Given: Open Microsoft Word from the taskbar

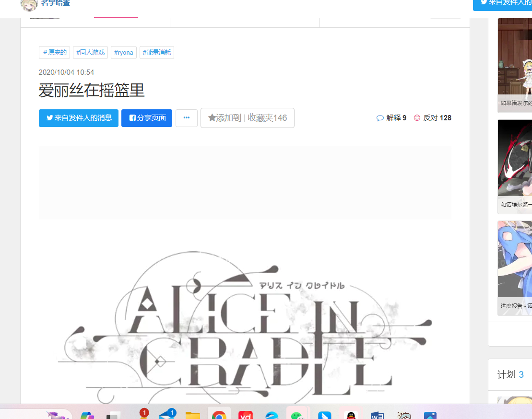Looking at the screenshot, I should [x=377, y=415].
